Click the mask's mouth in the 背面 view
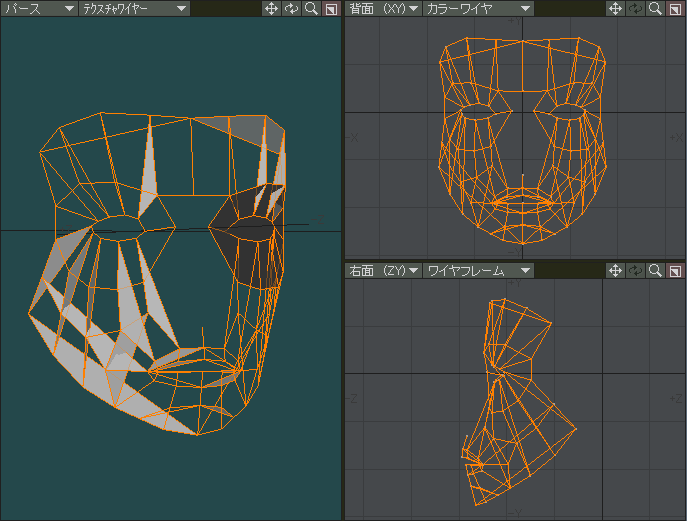 tap(524, 203)
